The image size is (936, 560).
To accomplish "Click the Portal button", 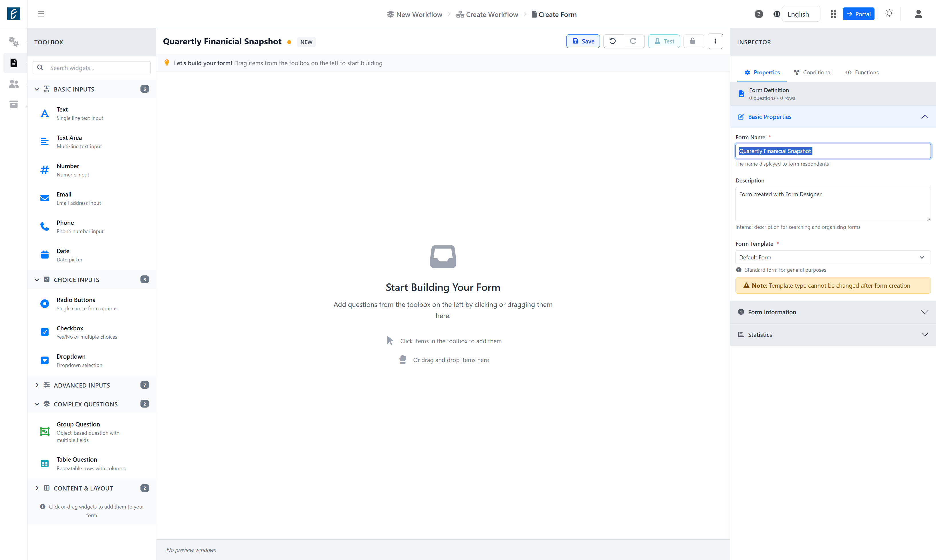I will (x=858, y=14).
